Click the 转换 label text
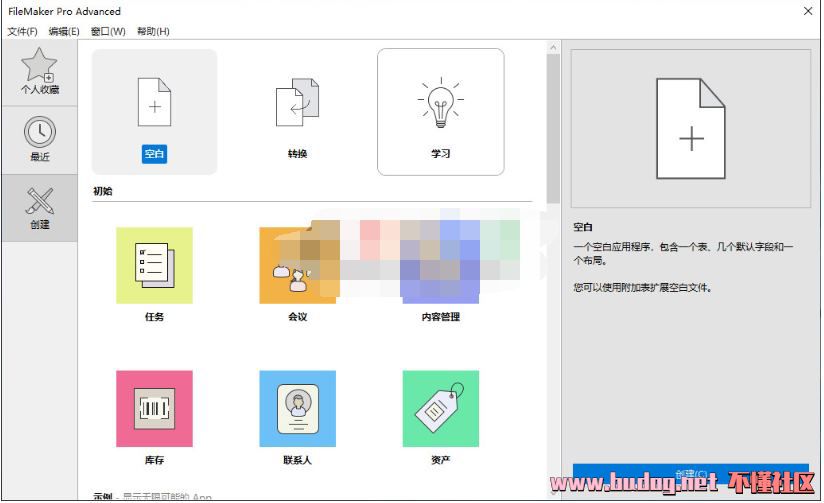 pos(297,153)
